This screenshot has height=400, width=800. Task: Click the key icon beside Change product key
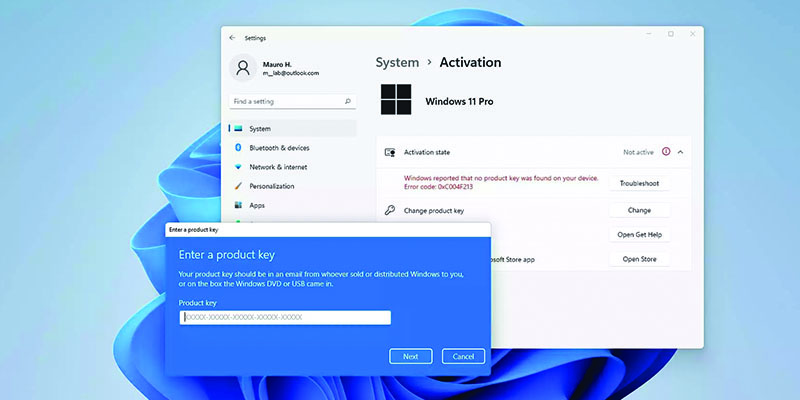(x=389, y=211)
